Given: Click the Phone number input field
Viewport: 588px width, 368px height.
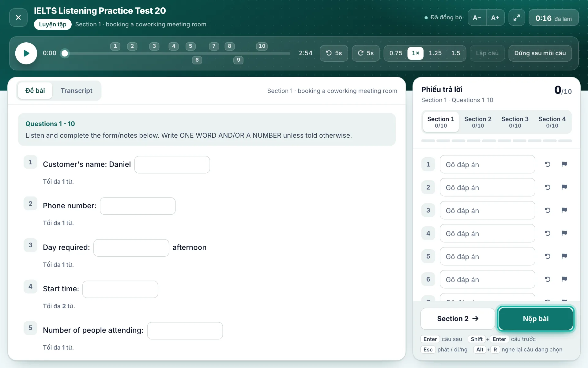Looking at the screenshot, I should pos(138,206).
